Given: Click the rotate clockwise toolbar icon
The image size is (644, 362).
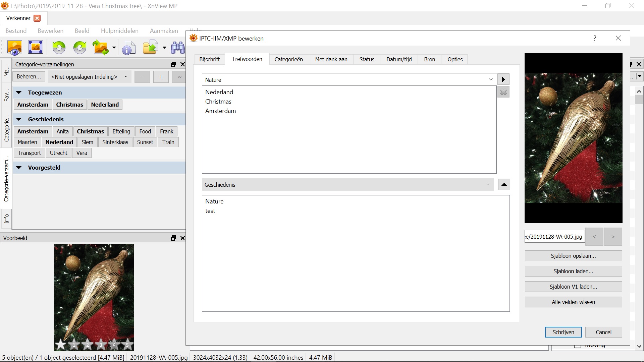Looking at the screenshot, I should coord(80,48).
